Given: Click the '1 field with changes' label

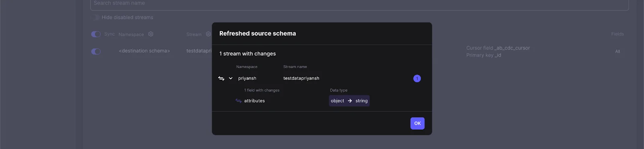Looking at the screenshot, I should [x=262, y=90].
